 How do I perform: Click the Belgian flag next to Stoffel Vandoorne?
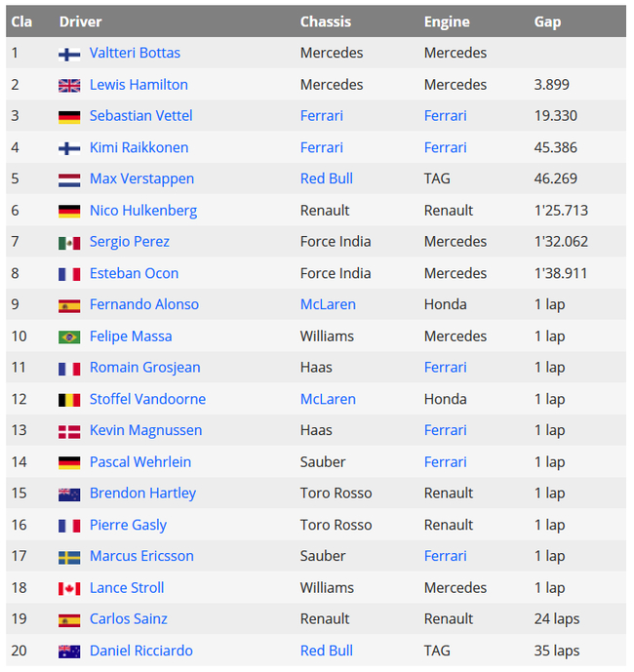(x=69, y=399)
